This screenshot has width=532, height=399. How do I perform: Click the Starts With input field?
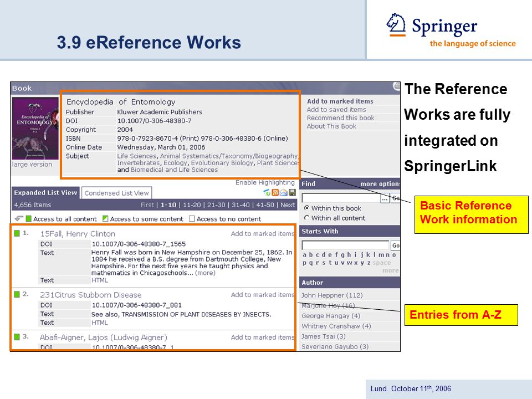click(x=345, y=245)
